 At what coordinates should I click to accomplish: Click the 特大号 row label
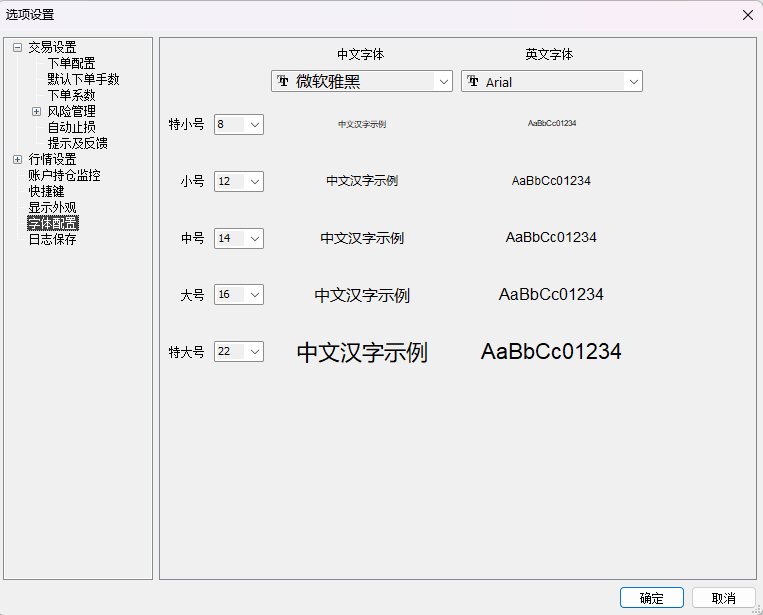[186, 352]
